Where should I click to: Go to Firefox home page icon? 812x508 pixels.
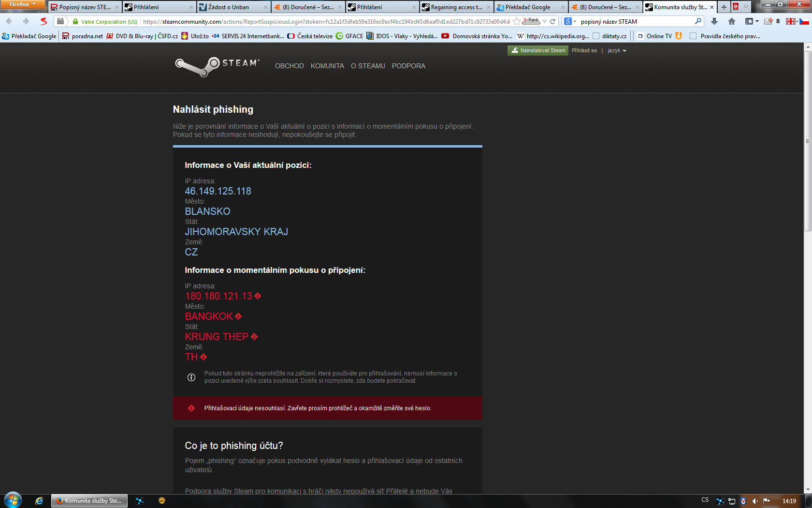(x=732, y=21)
